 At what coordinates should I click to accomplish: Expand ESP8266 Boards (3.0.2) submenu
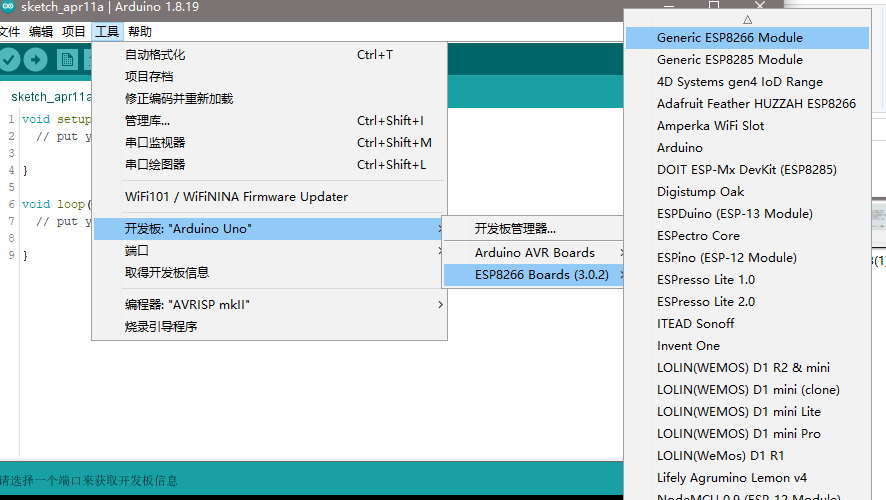coord(533,275)
